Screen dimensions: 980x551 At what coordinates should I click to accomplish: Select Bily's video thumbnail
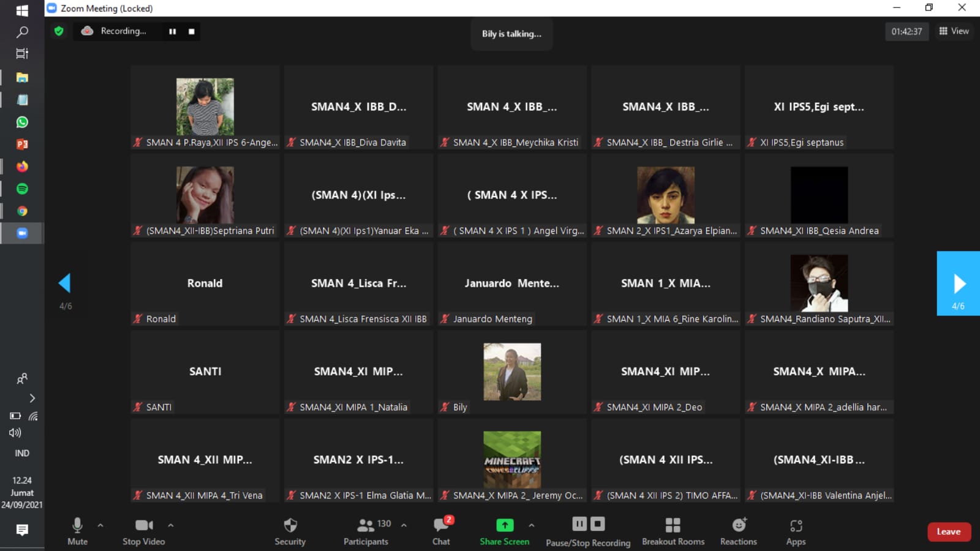(512, 372)
